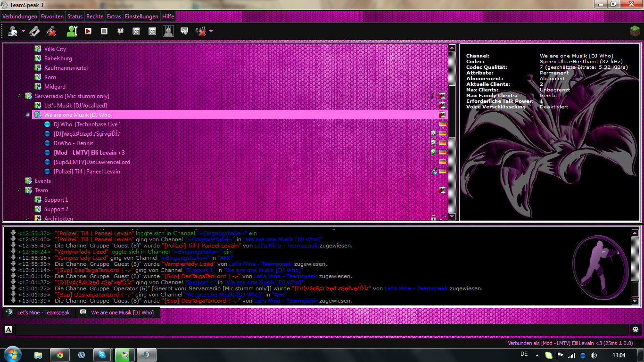
Task: Click the red play button in toolbar
Action: coord(88,31)
